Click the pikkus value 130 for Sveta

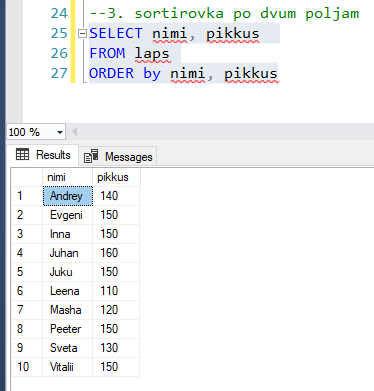pos(116,348)
